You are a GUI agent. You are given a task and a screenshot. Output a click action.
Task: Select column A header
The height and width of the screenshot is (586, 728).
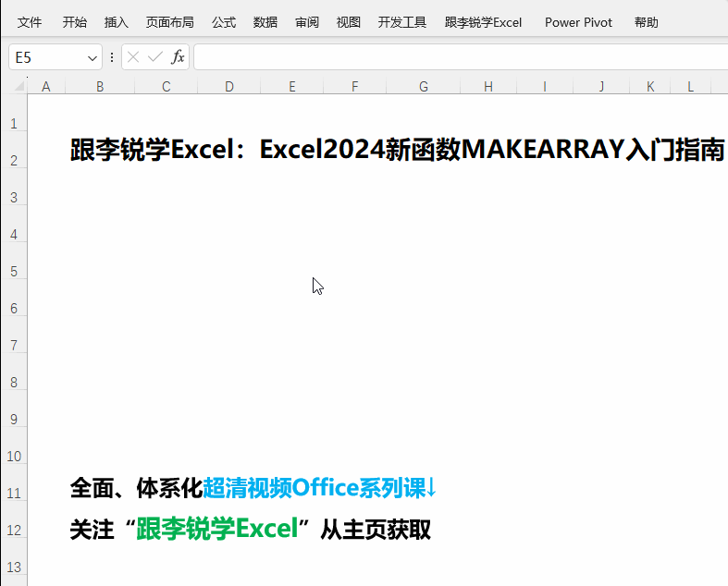[x=46, y=86]
